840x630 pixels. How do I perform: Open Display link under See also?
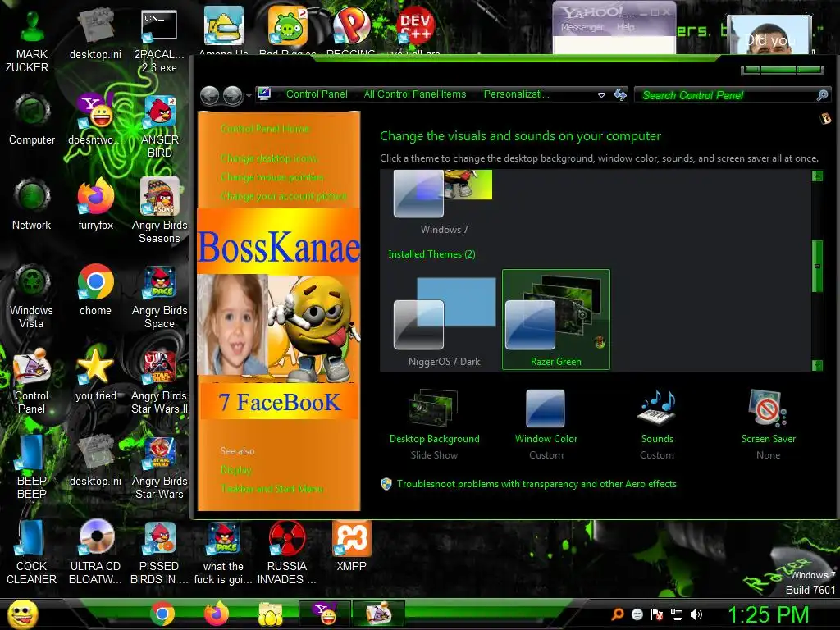tap(235, 470)
